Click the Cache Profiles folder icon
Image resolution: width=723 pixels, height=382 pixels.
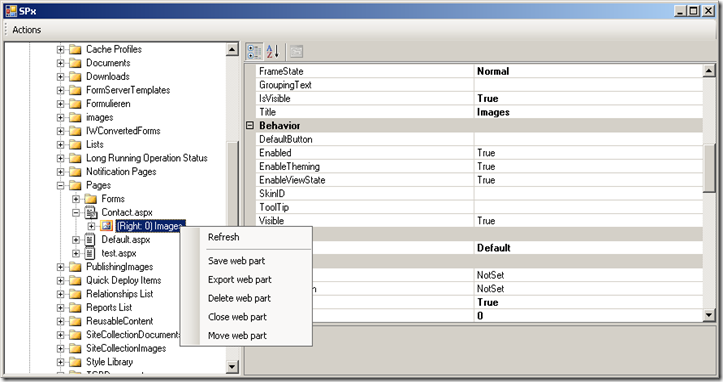tap(75, 49)
